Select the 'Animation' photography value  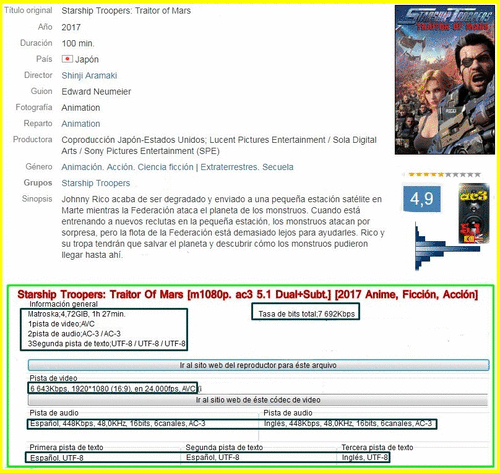click(x=81, y=108)
